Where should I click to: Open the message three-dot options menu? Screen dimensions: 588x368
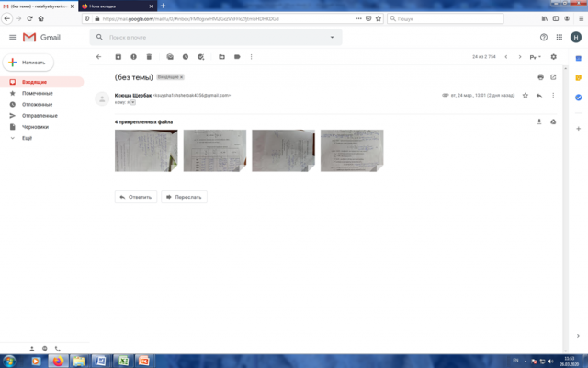click(553, 96)
